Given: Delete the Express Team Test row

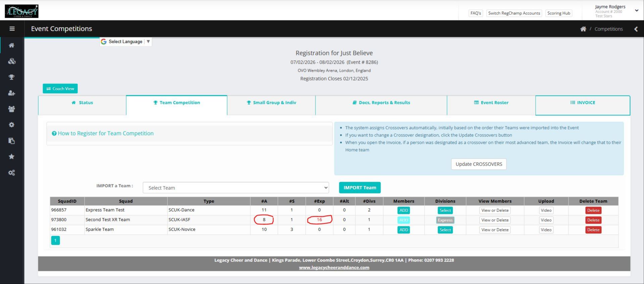Looking at the screenshot, I should 593,211.
